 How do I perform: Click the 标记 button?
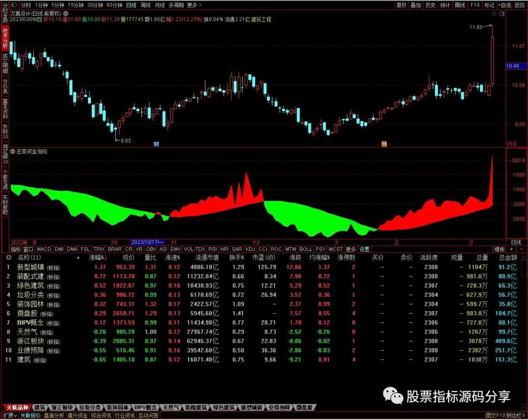[489, 5]
